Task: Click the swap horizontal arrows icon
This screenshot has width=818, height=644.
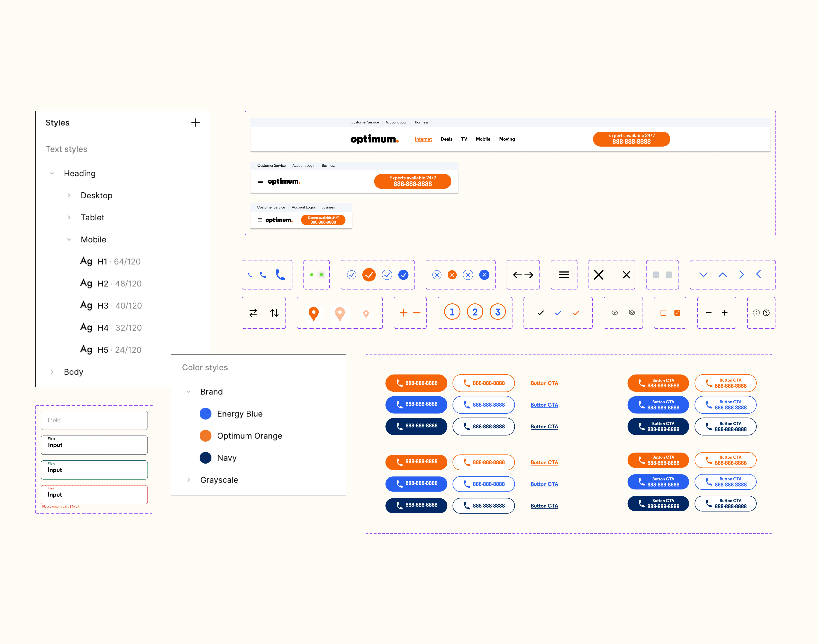Action: pyautogui.click(x=253, y=313)
